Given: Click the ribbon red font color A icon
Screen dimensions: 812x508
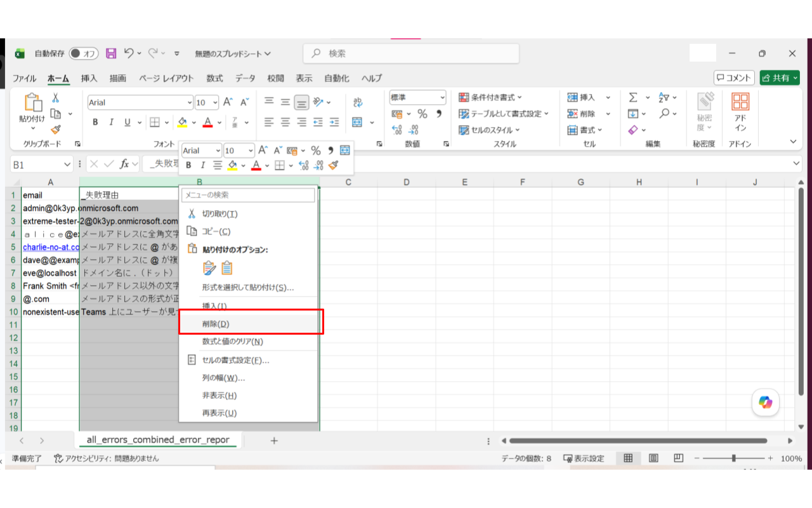Looking at the screenshot, I should point(207,122).
